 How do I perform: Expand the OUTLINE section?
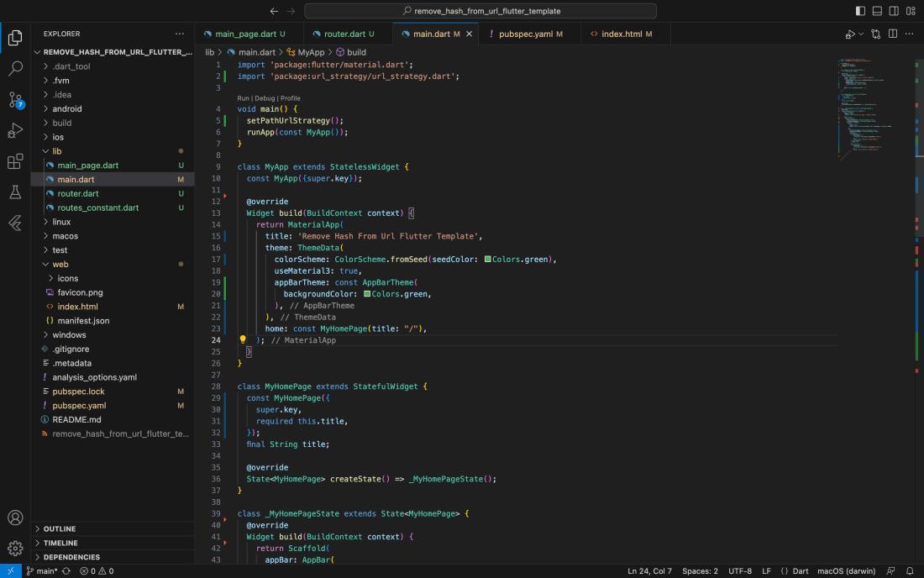pos(60,528)
